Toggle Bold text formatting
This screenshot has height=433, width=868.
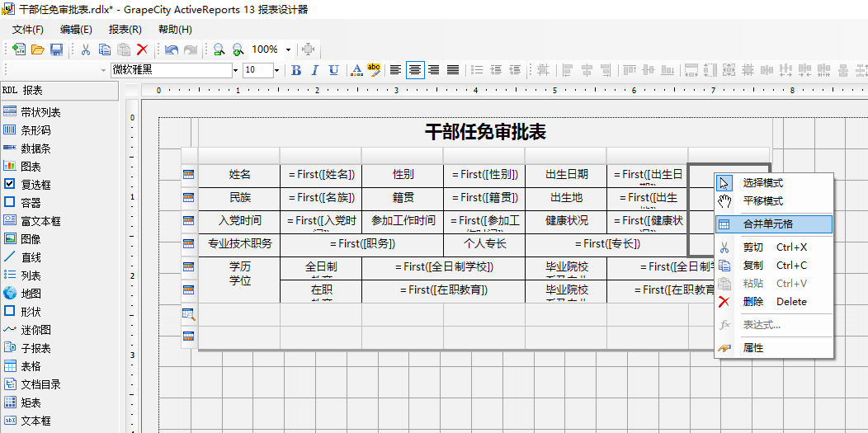(296, 70)
